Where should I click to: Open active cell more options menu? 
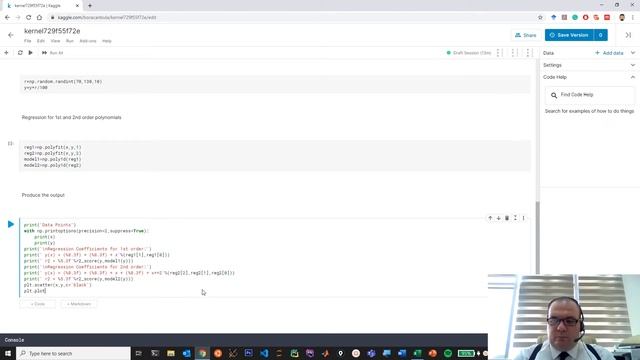pos(524,218)
